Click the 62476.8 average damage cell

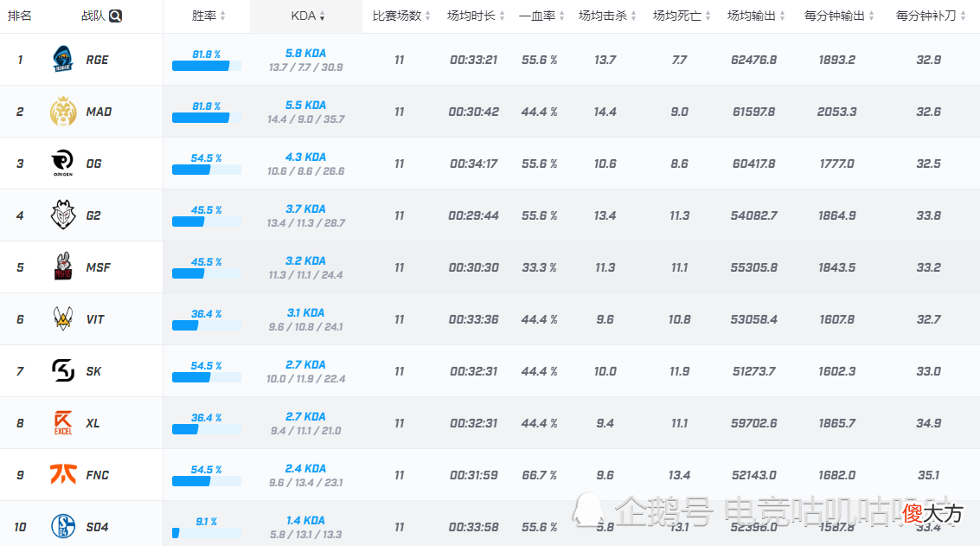pyautogui.click(x=753, y=60)
